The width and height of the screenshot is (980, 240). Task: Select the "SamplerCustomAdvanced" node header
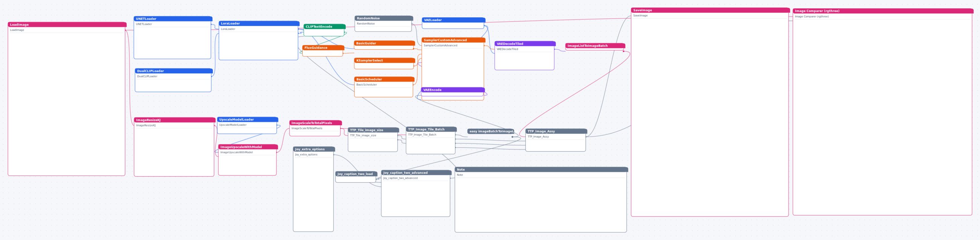pyautogui.click(x=453, y=40)
